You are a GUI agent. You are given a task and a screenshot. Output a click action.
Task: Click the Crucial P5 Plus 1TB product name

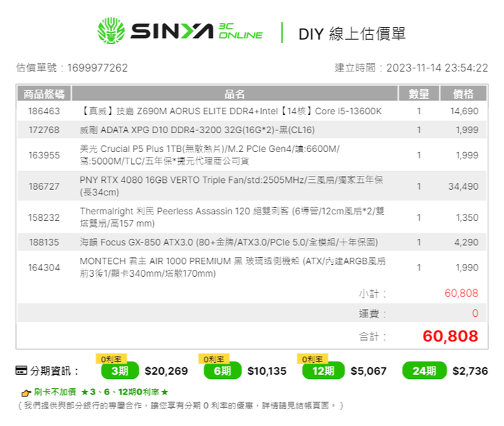209,155
